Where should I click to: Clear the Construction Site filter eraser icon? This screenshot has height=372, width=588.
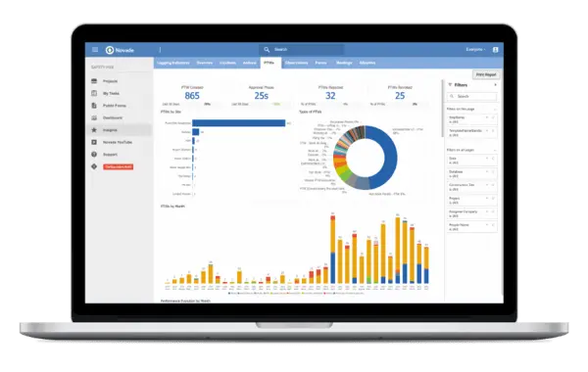(x=493, y=185)
